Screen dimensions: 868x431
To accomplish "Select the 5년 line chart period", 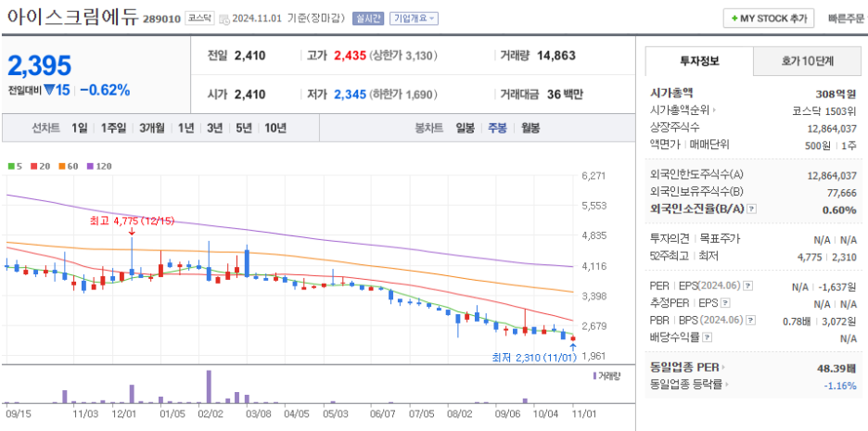I will click(x=243, y=128).
